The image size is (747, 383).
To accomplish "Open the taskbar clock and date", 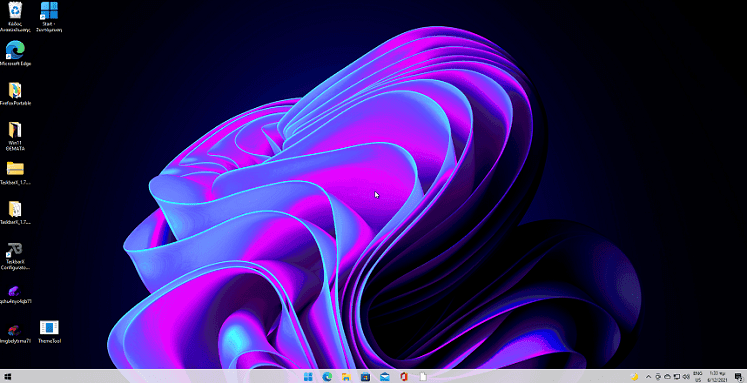I will click(x=717, y=377).
